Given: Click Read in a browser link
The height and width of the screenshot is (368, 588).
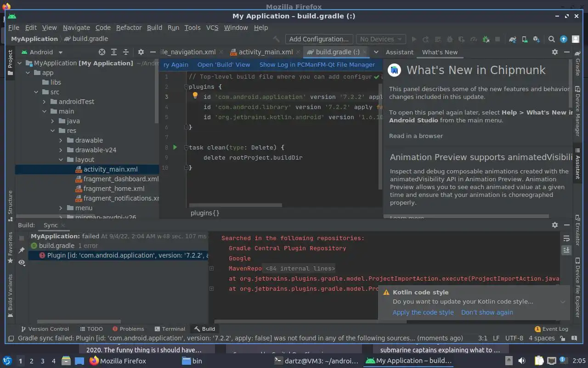Looking at the screenshot, I should click(x=416, y=136).
